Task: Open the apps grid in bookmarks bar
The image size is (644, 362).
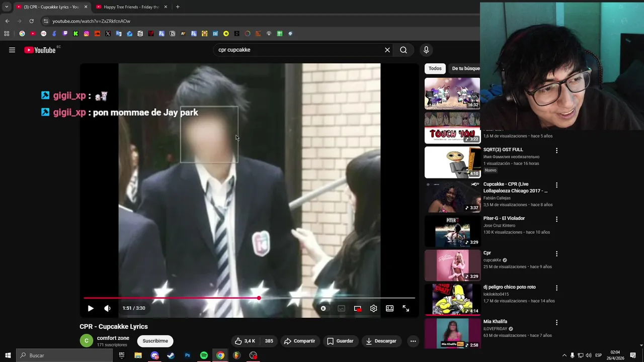Action: tap(7, 34)
